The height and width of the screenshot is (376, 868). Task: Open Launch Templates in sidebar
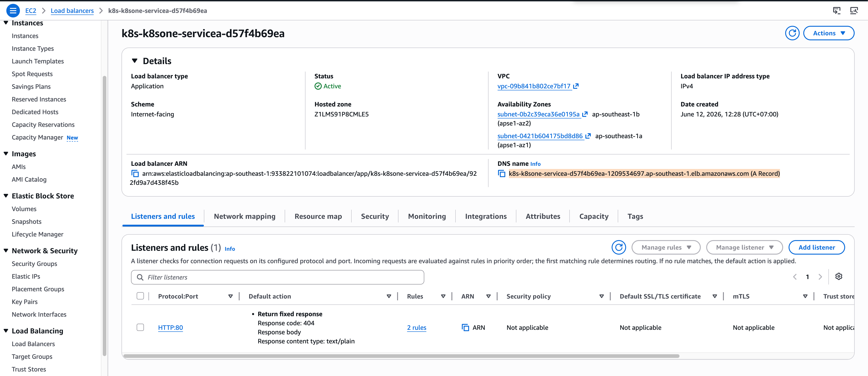tap(38, 61)
